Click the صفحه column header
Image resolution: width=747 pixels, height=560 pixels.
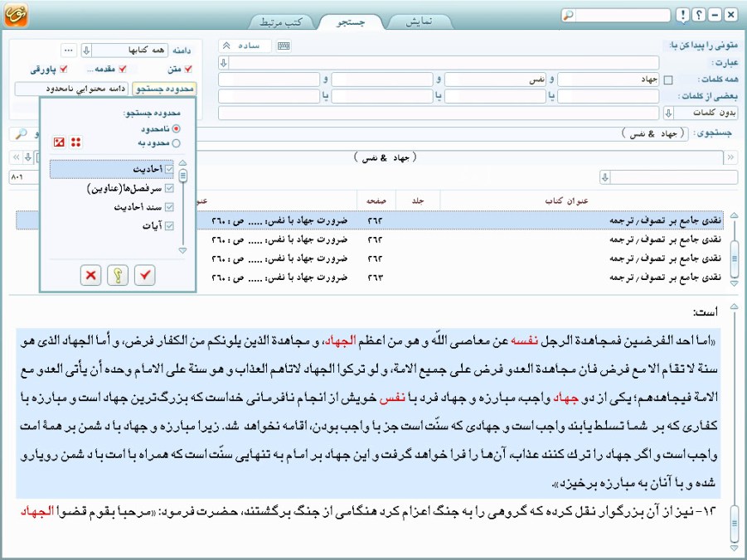pos(376,200)
